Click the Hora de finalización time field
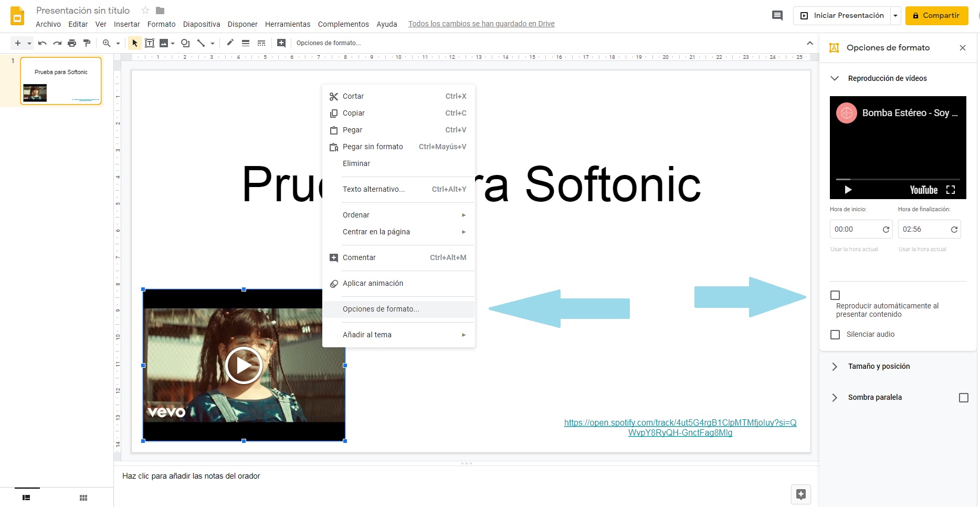The height and width of the screenshot is (507, 980). click(929, 230)
